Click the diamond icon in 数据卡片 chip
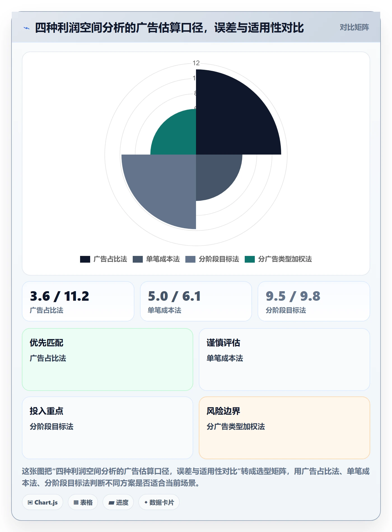The image size is (392, 532). [x=146, y=503]
